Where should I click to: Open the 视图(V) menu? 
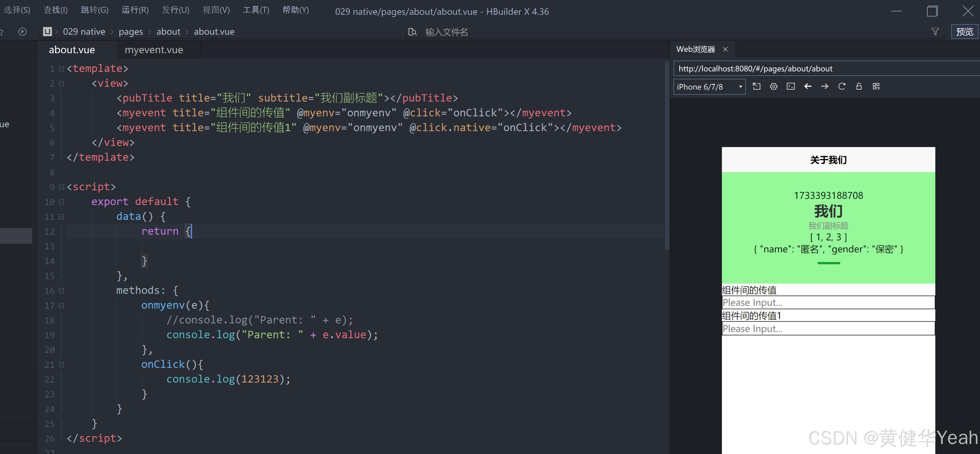(x=216, y=10)
